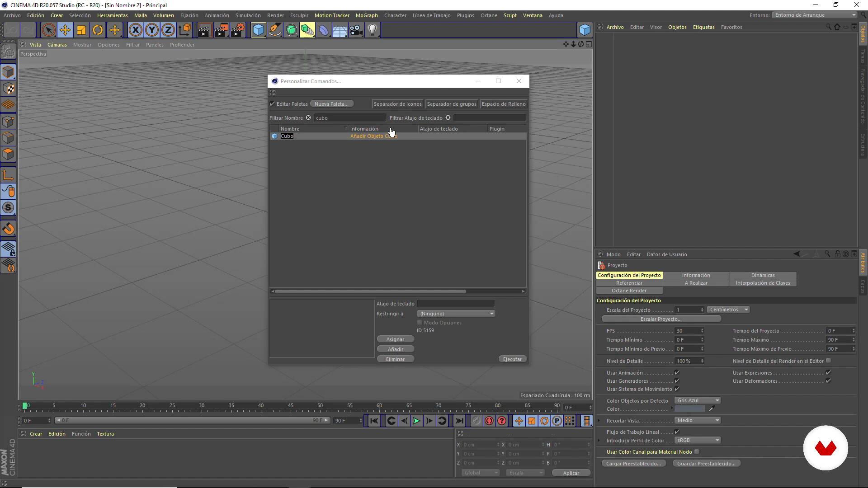Switch to Texture mode checker icon
868x488 pixels.
pyautogui.click(x=8, y=89)
